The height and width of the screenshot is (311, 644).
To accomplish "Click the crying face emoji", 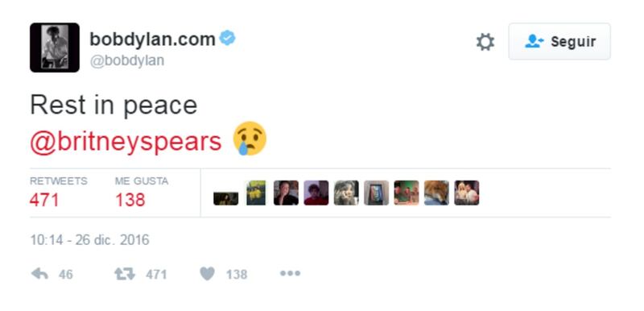I will [250, 139].
